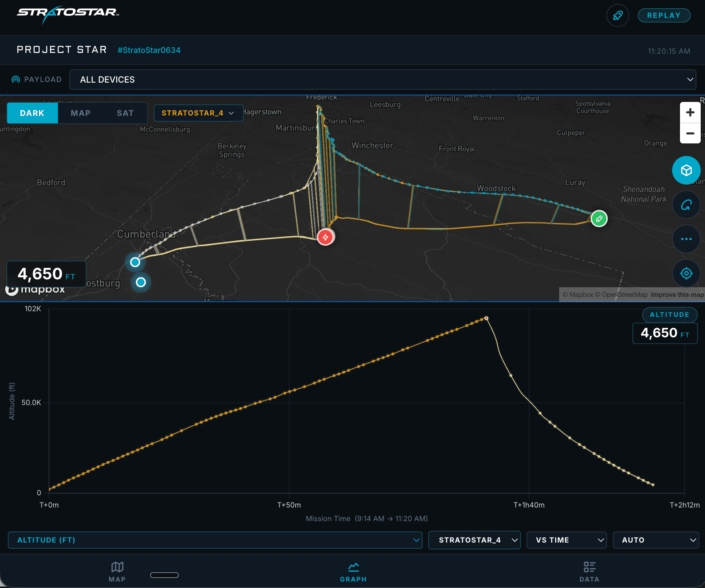Zoom in on the map
Viewport: 705px width, 588px height.
690,112
